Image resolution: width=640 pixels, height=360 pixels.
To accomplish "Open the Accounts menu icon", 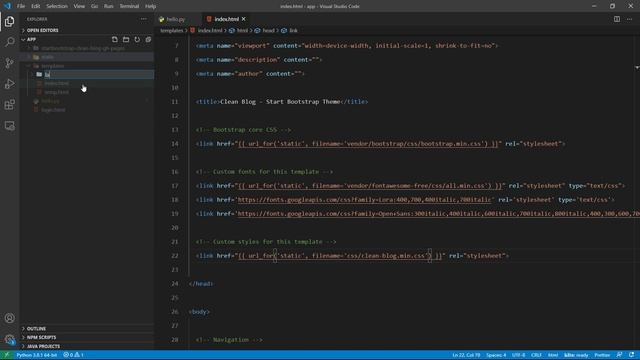I will (9, 318).
